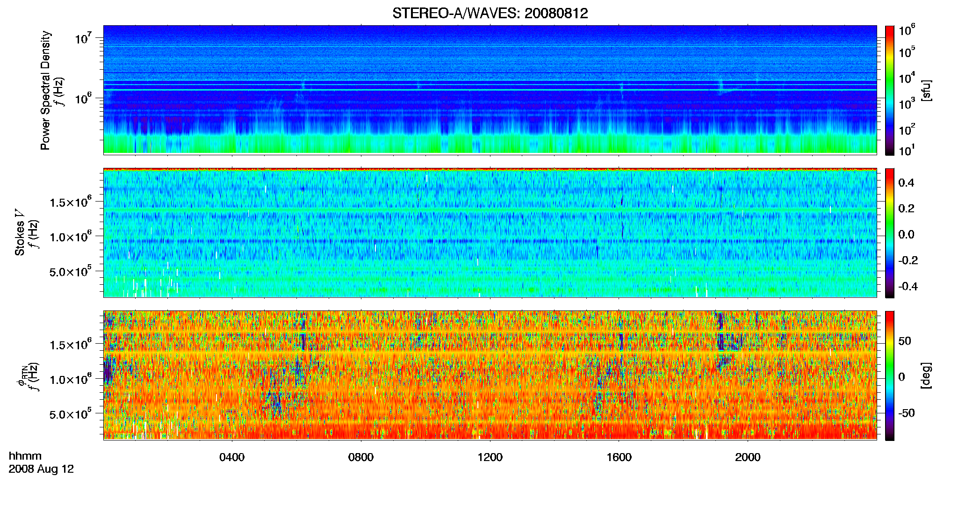The width and height of the screenshot is (980, 505).
Task: Click the 1.0×10^6 tick on the Stokes V panel
Action: tap(71, 237)
